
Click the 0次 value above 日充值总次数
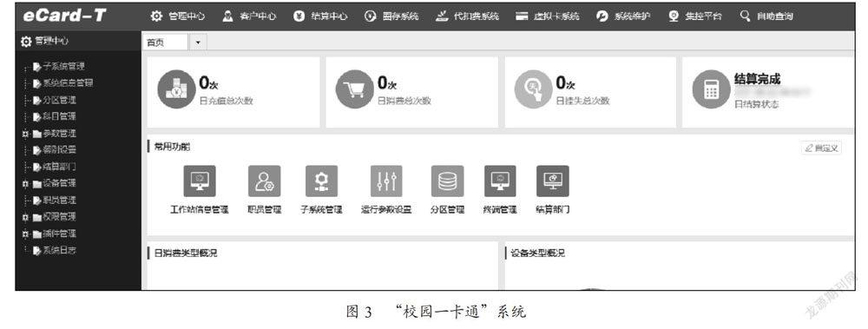[x=209, y=83]
